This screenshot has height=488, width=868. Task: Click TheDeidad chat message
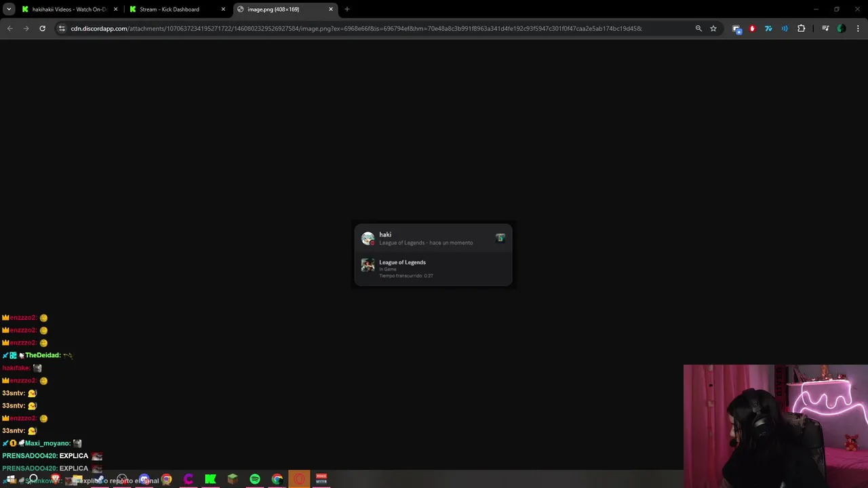pyautogui.click(x=37, y=355)
